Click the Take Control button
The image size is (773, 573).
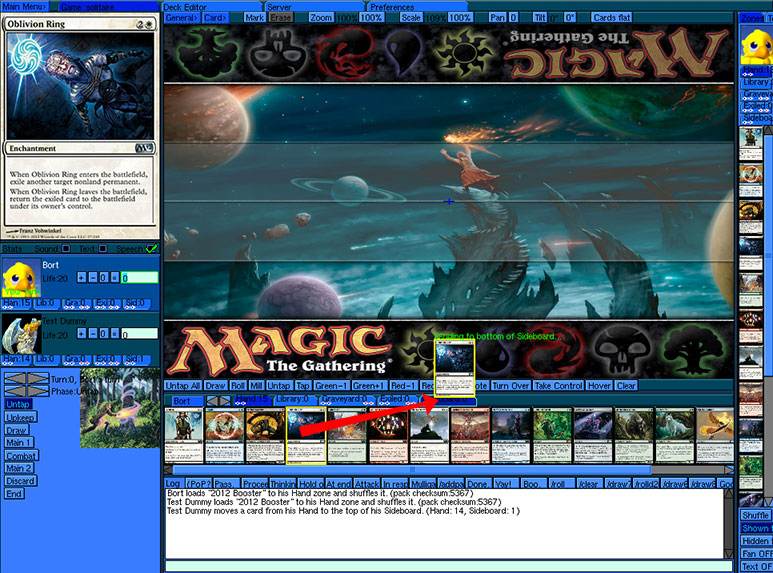tap(557, 386)
